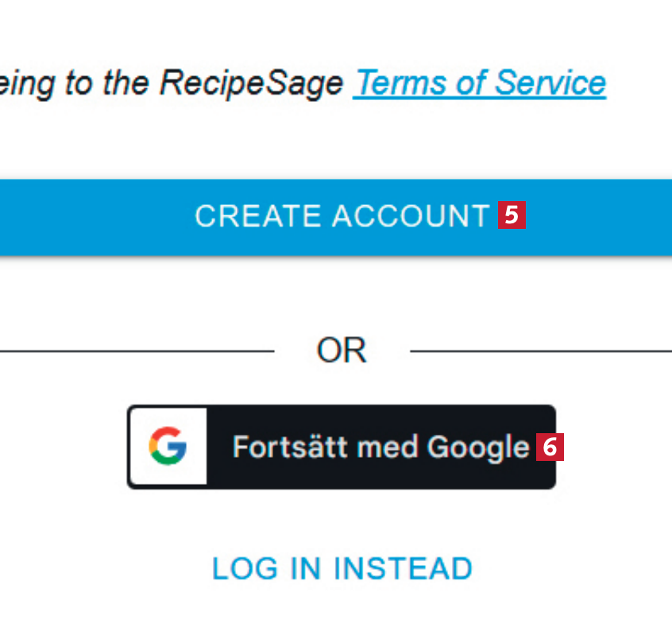The height and width of the screenshot is (639, 672).
Task: Click the "RecipeSage" text before the terms link
Action: pos(251,83)
